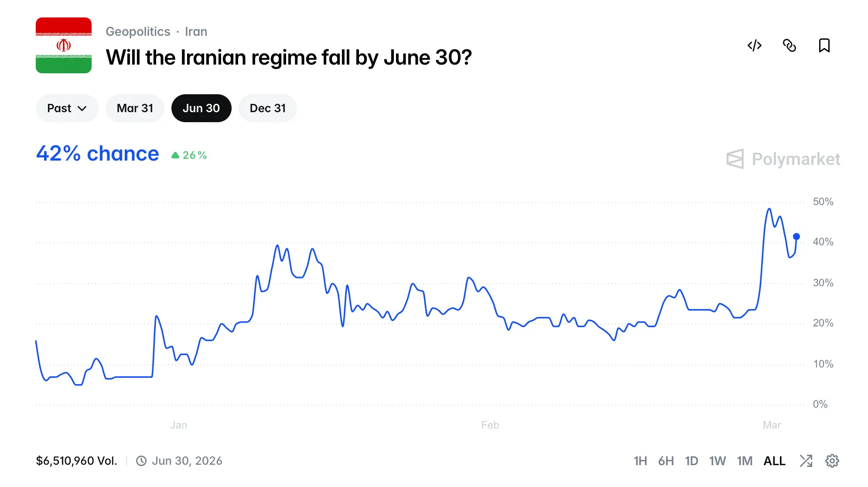868x487 pixels.
Task: Select the Mar 31 tab
Action: 135,108
